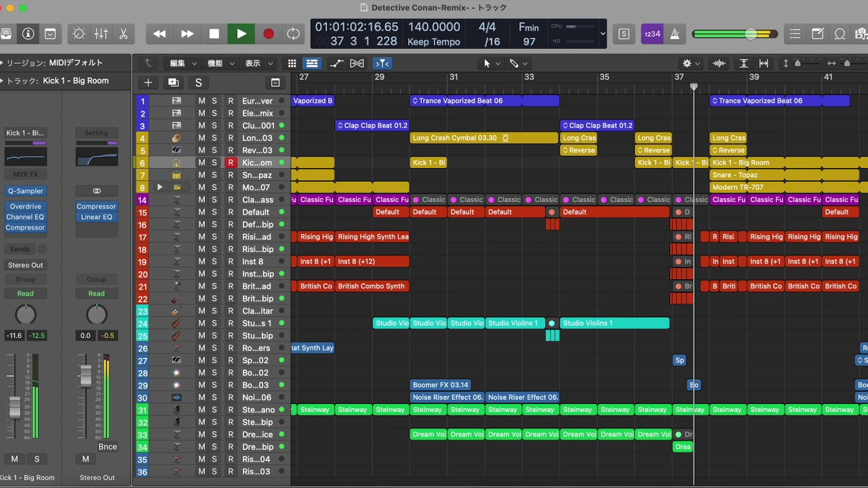This screenshot has width=868, height=488.
Task: Switch to the tracks list view icon
Action: [x=312, y=63]
